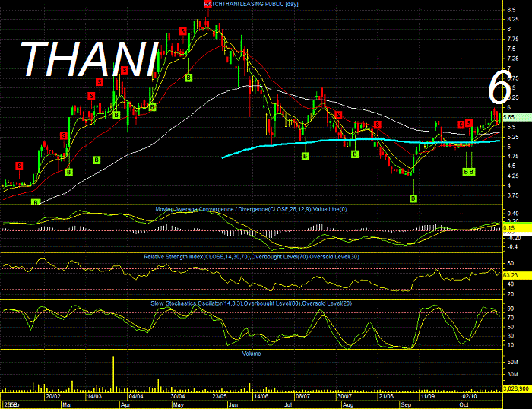
Task: Click the tallest volume bar in late March
Action: pyautogui.click(x=113, y=374)
